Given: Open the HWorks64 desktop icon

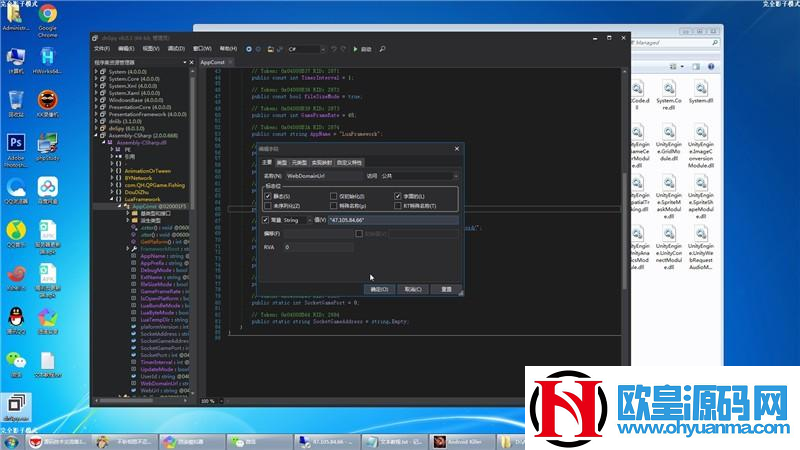Looking at the screenshot, I should [47, 61].
